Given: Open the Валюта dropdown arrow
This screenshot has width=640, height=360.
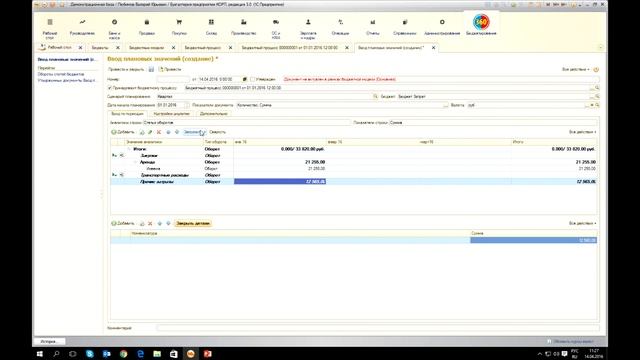Looking at the screenshot, I should click(592, 105).
